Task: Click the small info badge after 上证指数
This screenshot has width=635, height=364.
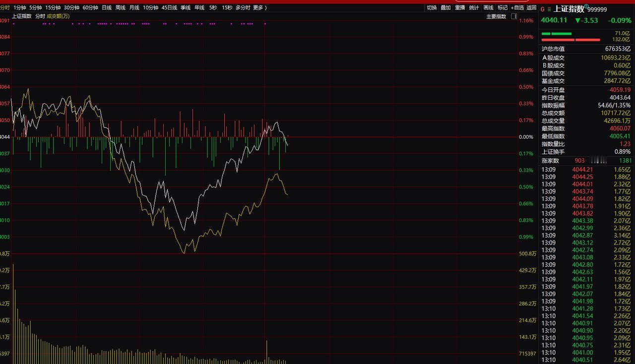Action: [x=586, y=7]
